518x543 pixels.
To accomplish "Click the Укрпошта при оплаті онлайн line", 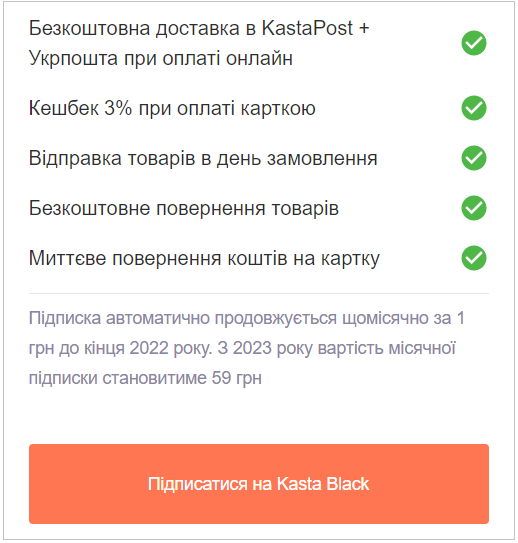I will pos(161,58).
